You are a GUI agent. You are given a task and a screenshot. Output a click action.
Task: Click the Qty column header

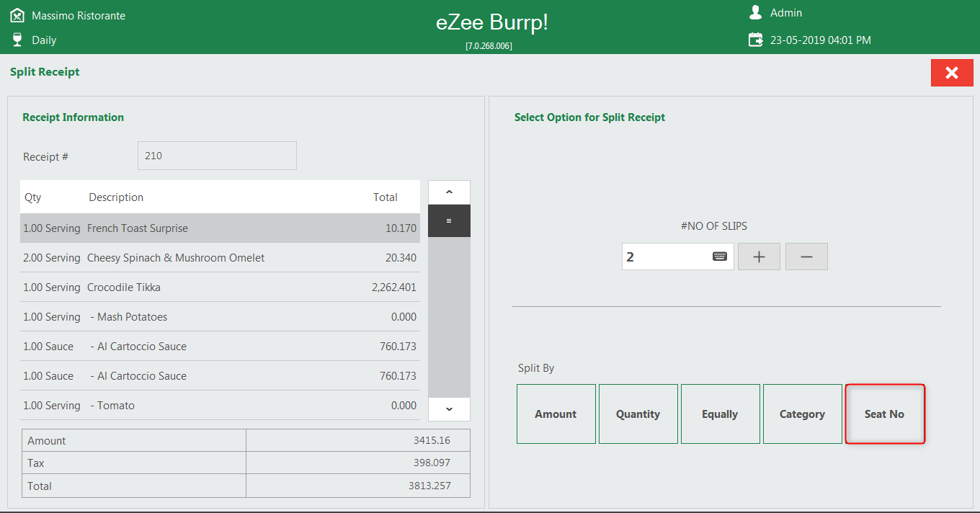click(33, 197)
